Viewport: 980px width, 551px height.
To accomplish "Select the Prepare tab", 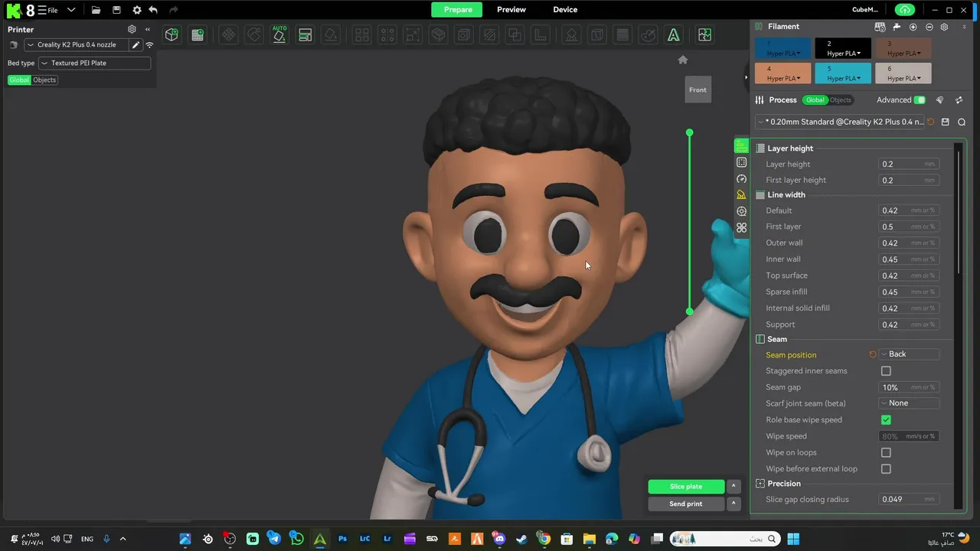I will 458,9.
